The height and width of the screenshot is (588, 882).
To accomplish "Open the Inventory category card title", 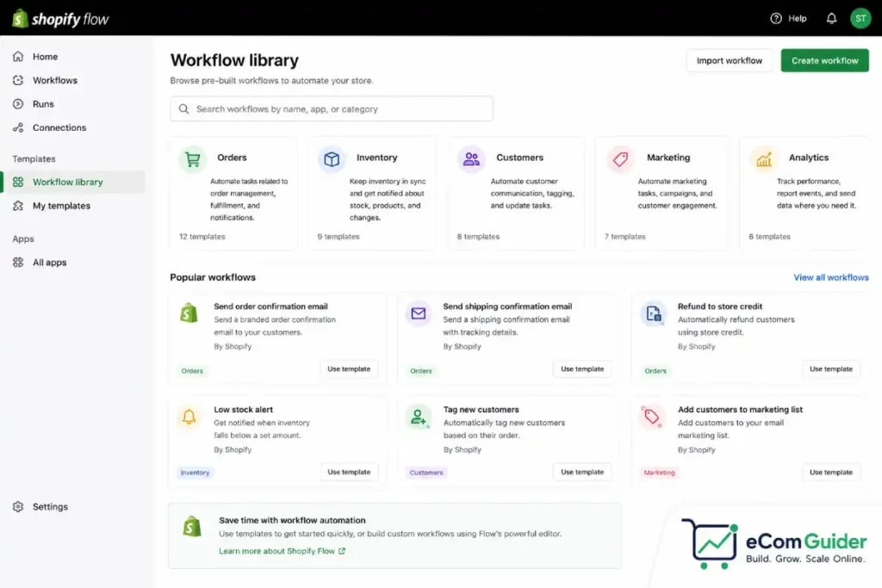I will tap(377, 158).
